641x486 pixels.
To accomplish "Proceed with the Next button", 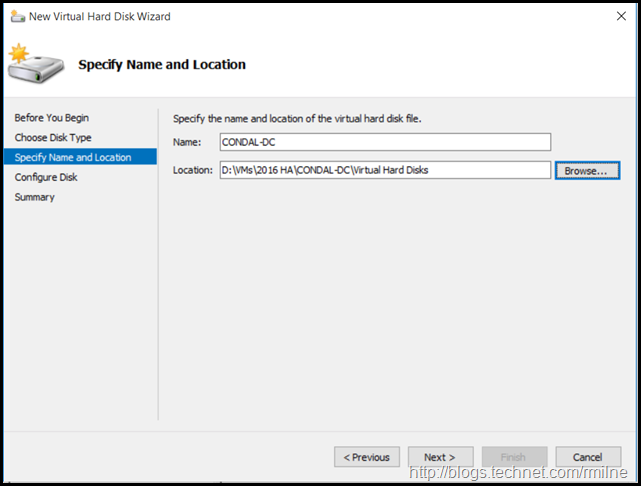I will pos(440,457).
